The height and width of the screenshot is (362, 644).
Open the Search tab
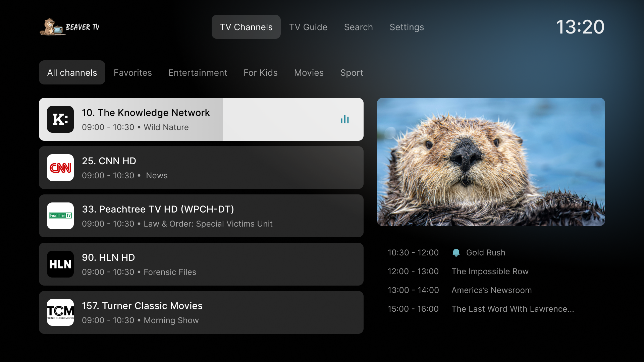click(x=359, y=27)
